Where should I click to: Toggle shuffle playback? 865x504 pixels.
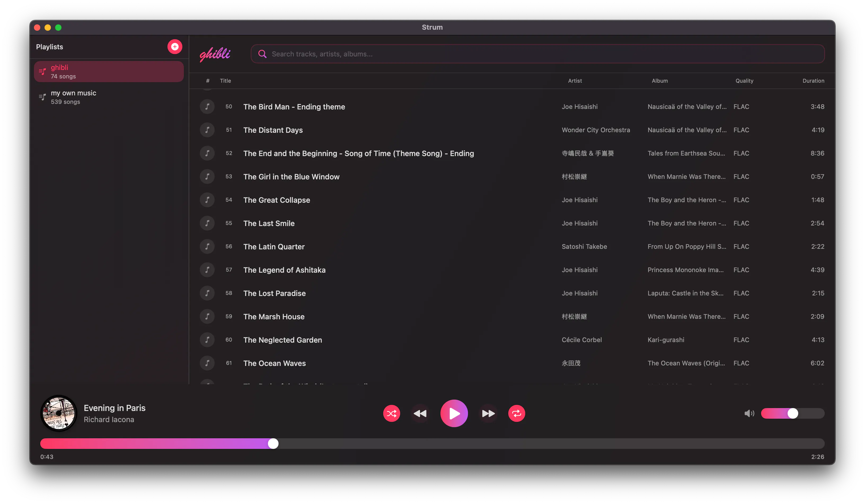click(391, 413)
